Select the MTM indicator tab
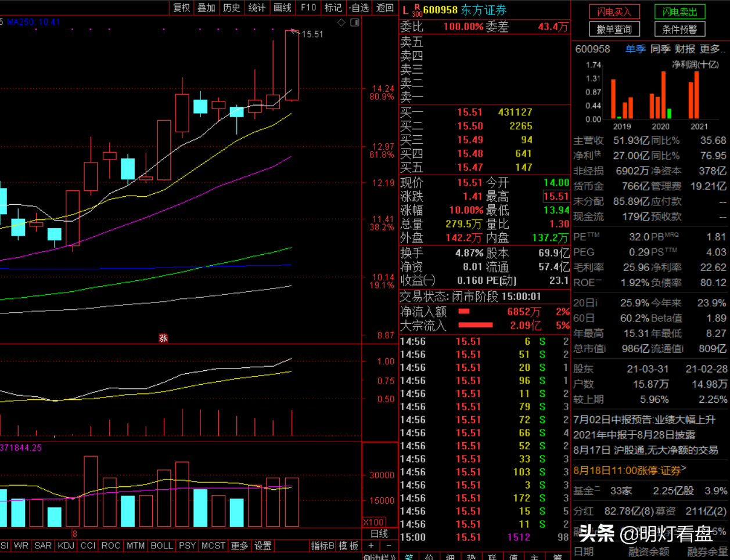Screen dimensions: 730x560 [136, 546]
